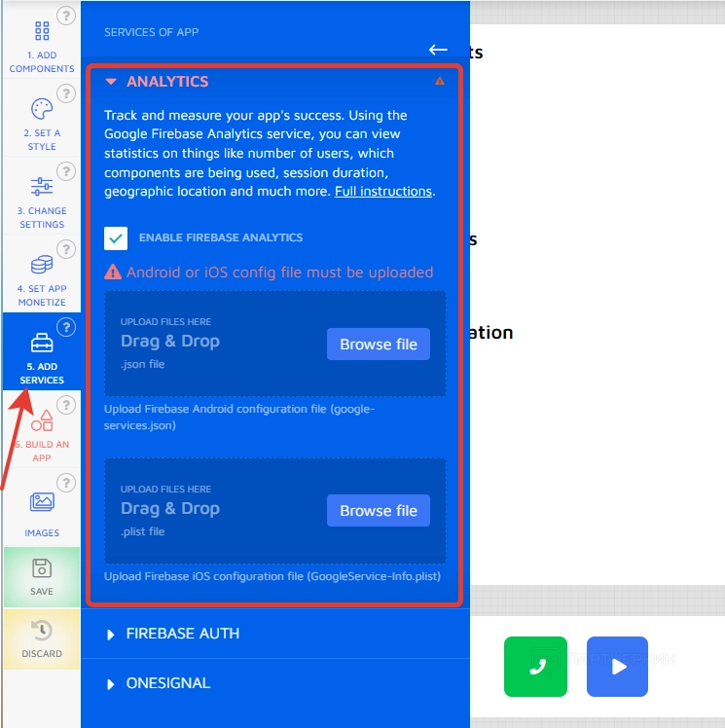This screenshot has width=725, height=728.
Task: Open the Images gallery icon
Action: pyautogui.click(x=42, y=502)
